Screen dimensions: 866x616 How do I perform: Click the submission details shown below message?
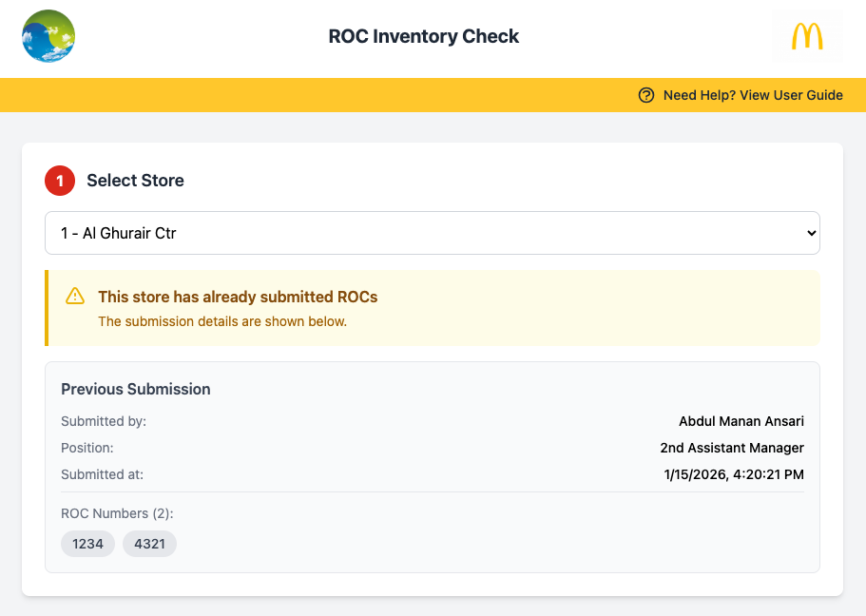(x=222, y=321)
